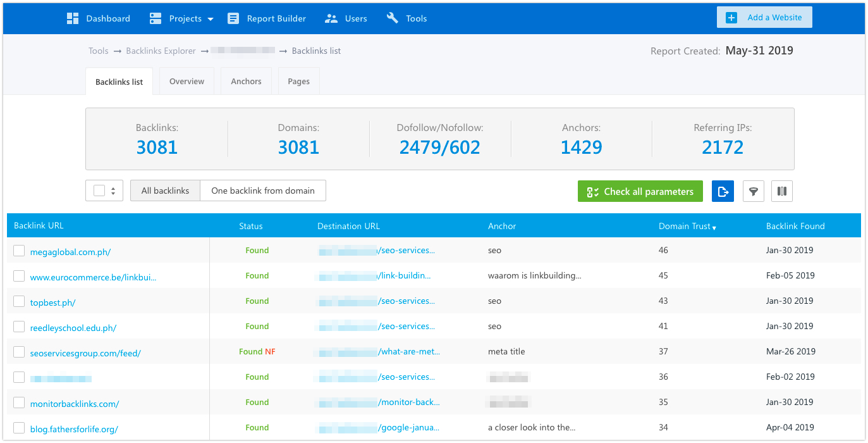Open the backlinks filter funnel icon

(x=753, y=191)
